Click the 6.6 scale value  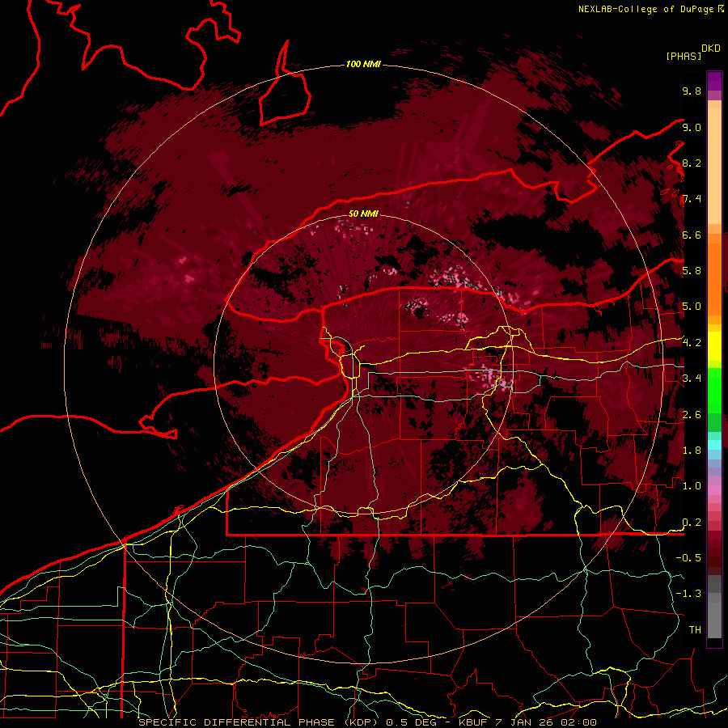(692, 235)
